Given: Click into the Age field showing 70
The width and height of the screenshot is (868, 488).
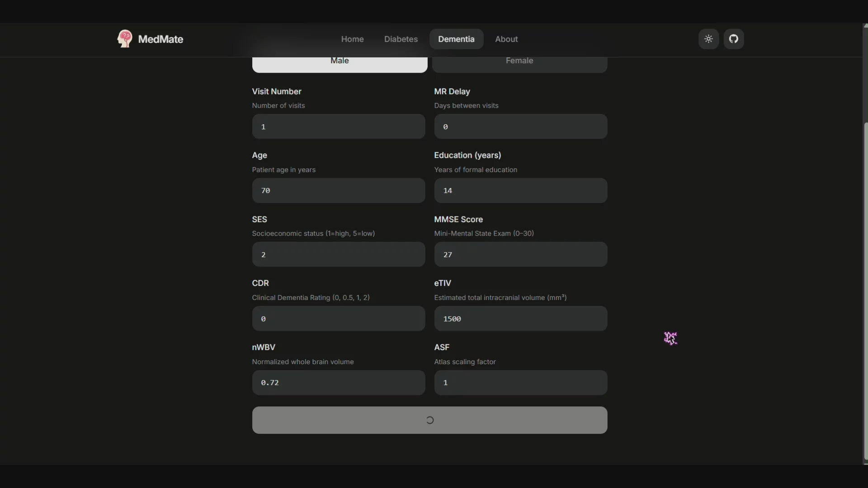Looking at the screenshot, I should [x=338, y=190].
